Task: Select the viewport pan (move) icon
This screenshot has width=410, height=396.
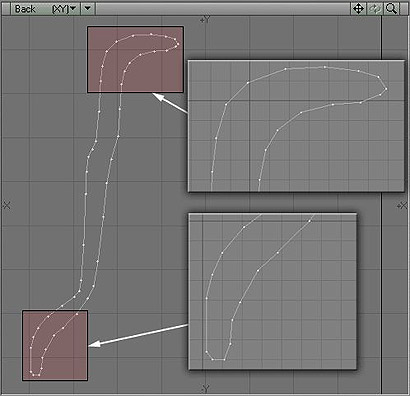Action: [x=358, y=9]
